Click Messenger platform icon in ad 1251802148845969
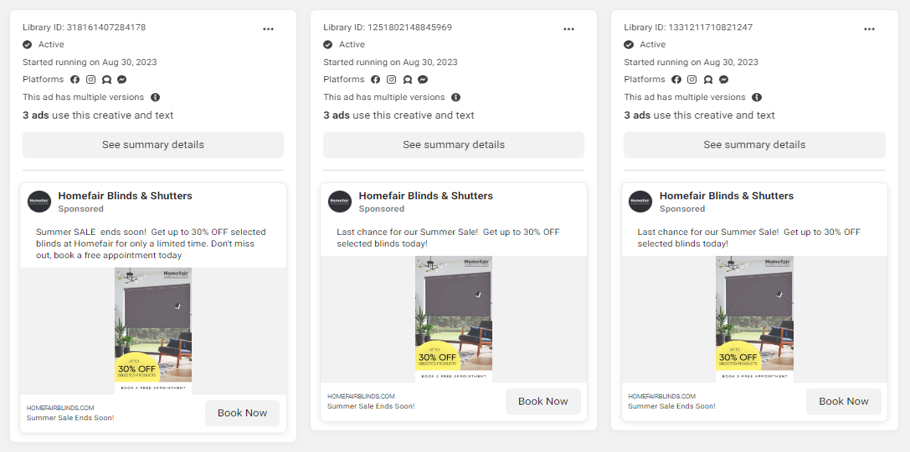 (x=423, y=79)
